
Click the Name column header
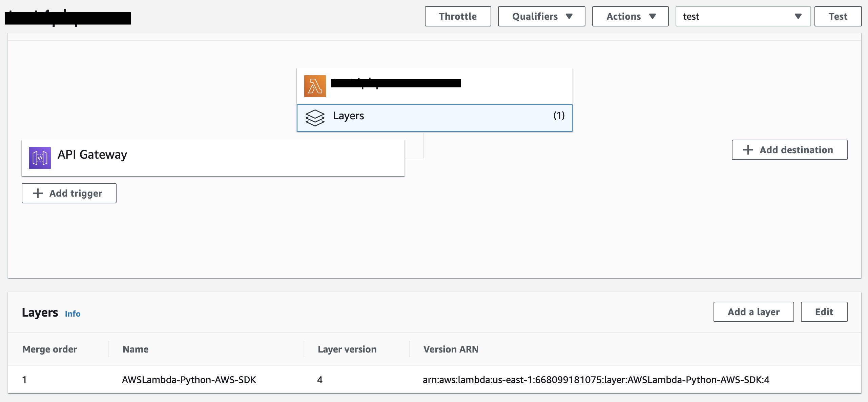[136, 349]
